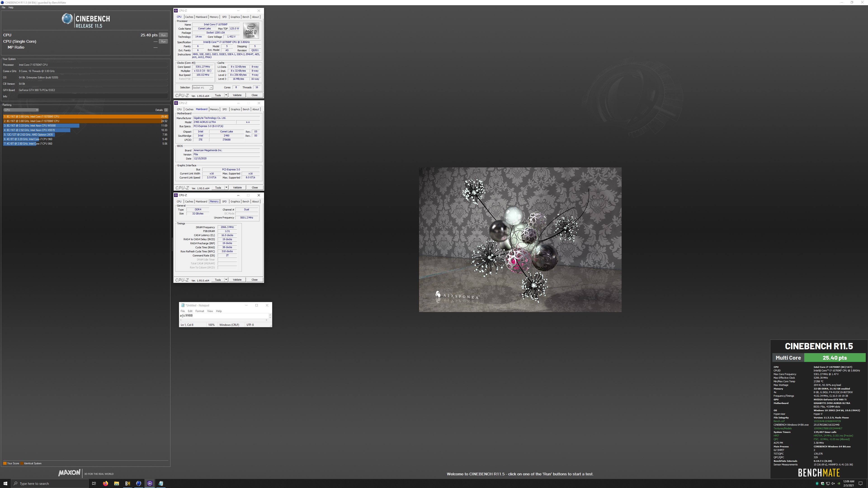This screenshot has height=488, width=868.
Task: Open SPD tab in CPU-Z Memory window
Action: (224, 201)
